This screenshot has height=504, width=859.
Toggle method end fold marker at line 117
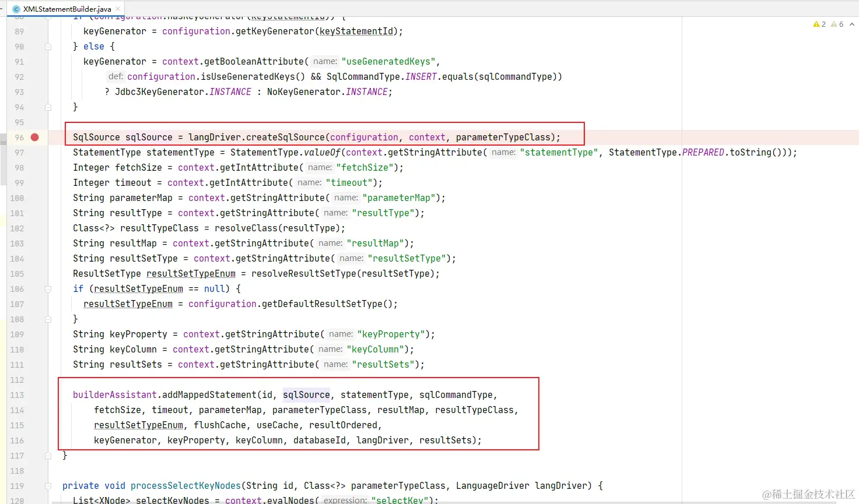tap(48, 456)
